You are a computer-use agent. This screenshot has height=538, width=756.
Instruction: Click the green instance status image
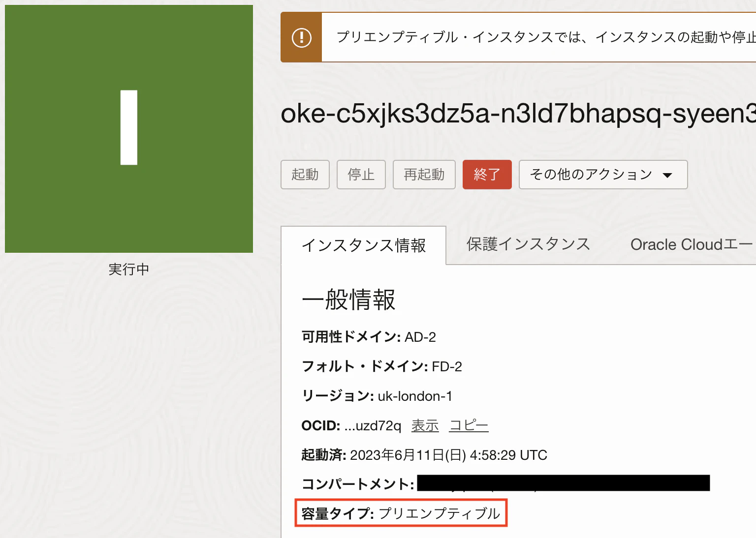[x=129, y=129]
